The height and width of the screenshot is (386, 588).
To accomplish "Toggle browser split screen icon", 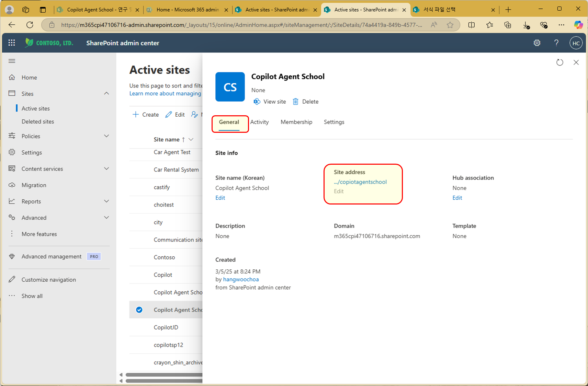I will tap(472, 25).
